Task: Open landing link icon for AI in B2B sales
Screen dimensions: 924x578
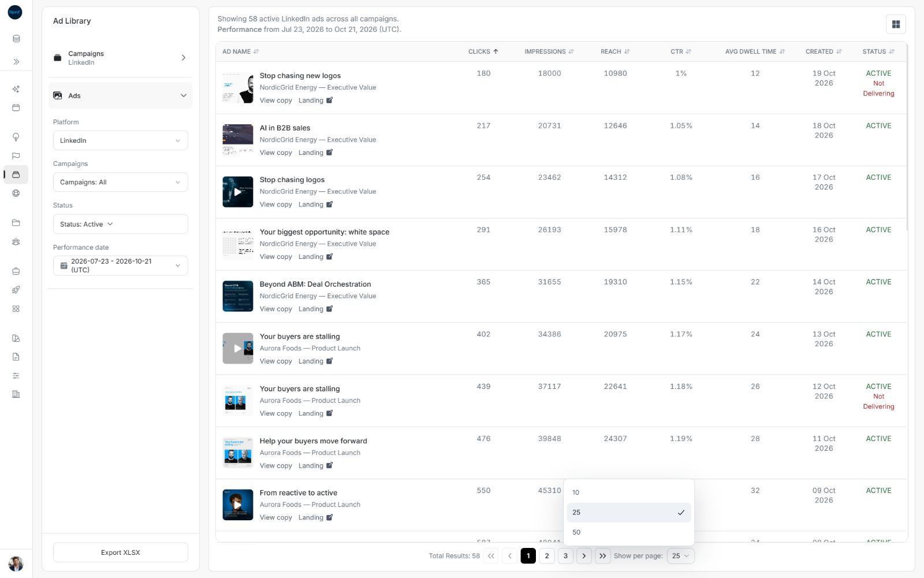Action: point(330,153)
